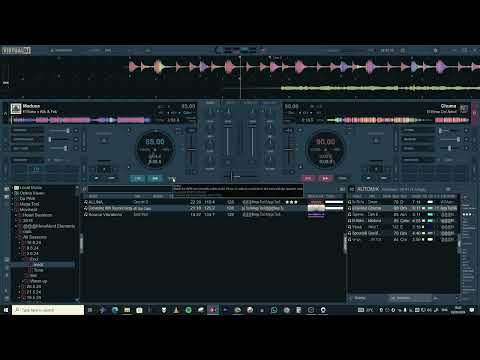The height and width of the screenshot is (360, 480).
Task: Toggle left deck third effect on button
Action: pos(76,148)
